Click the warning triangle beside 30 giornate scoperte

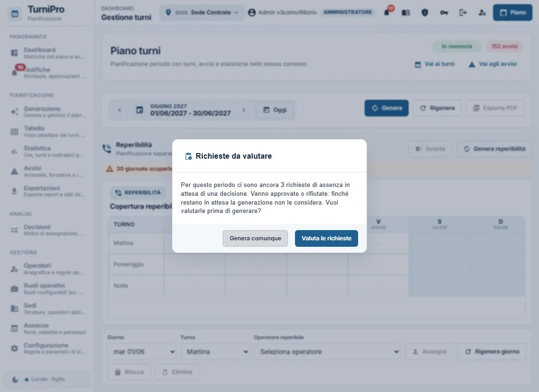coord(109,169)
